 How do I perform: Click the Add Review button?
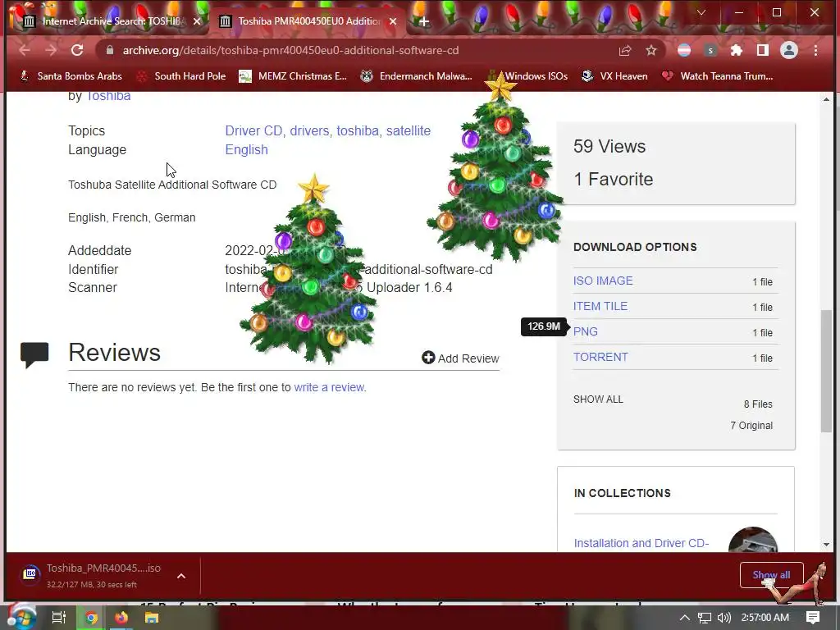(460, 358)
